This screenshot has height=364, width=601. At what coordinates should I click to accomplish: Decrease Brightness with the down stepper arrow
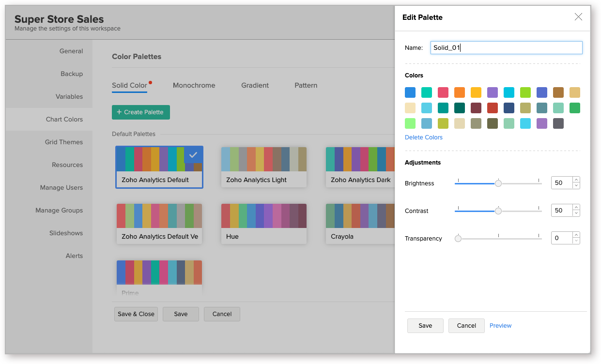(x=576, y=186)
